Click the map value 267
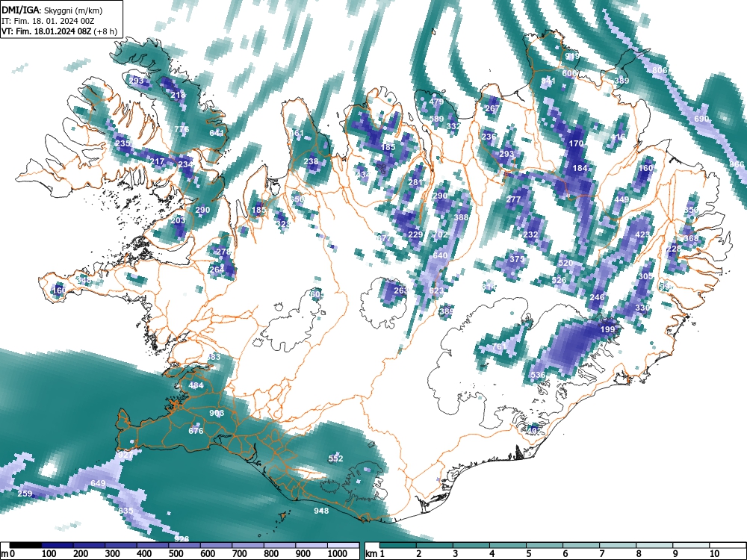Viewport: 747px width, 560px height. 492,108
